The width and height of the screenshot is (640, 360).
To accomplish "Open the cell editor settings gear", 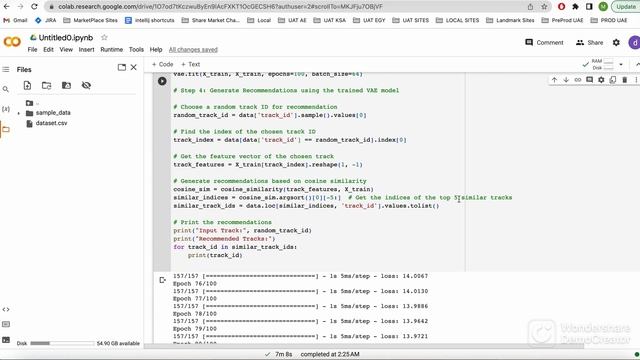I will pyautogui.click(x=601, y=80).
